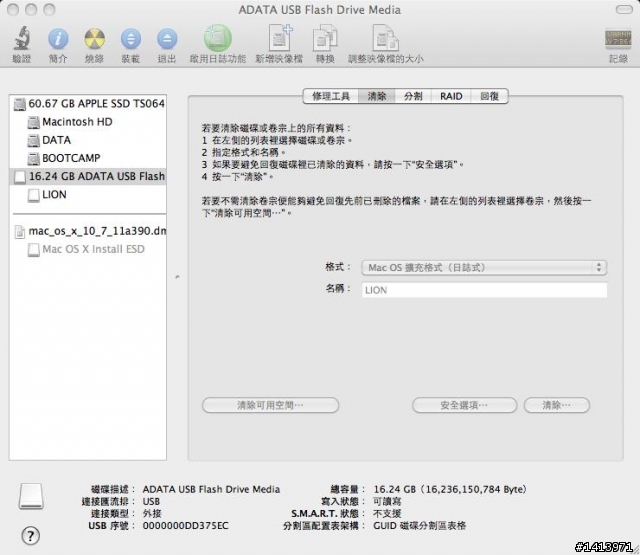Select the LION volume in sidebar
Image resolution: width=640 pixels, height=555 pixels.
click(x=88, y=195)
